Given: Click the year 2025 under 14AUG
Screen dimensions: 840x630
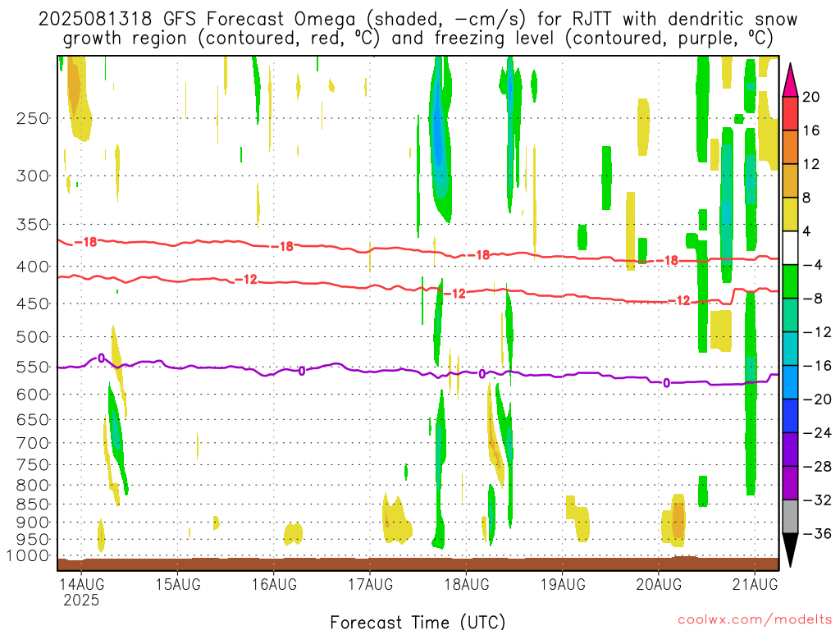Looking at the screenshot, I should coord(81,600).
